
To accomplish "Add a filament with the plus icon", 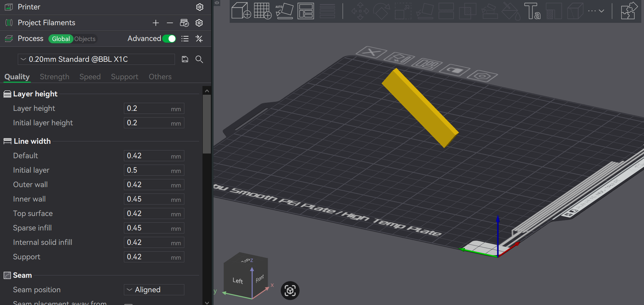I will point(155,23).
